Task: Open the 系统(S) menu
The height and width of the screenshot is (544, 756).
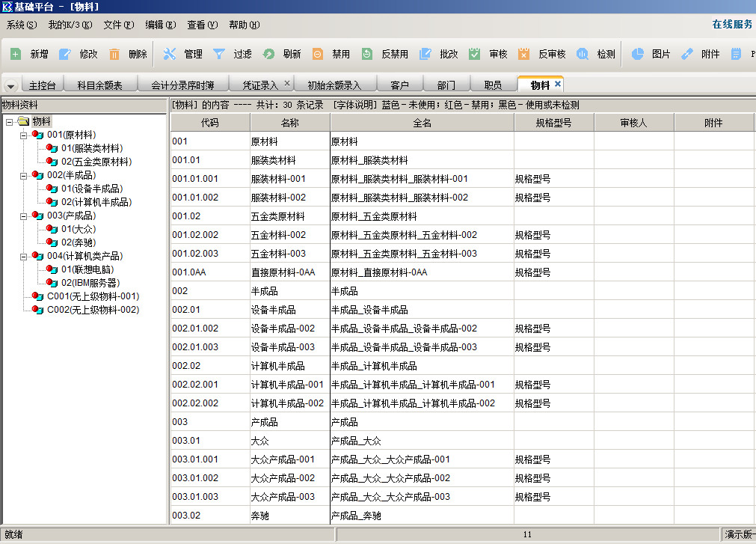Action: tap(22, 25)
